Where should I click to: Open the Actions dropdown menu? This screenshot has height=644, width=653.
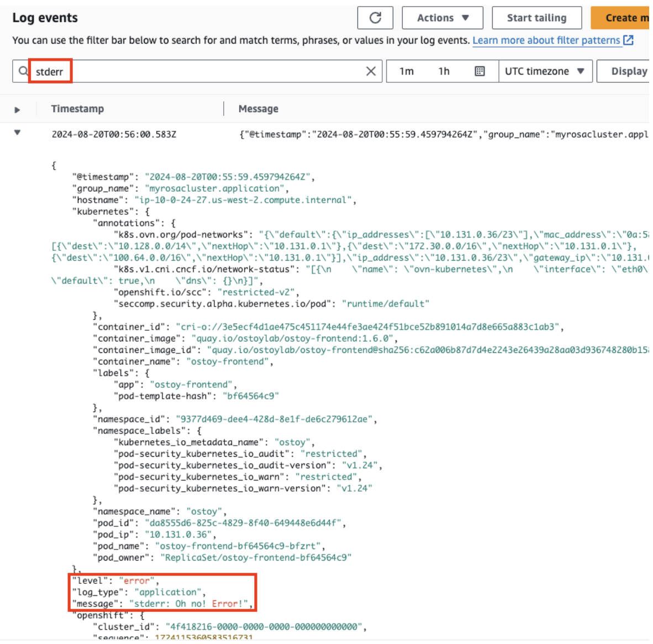443,18
